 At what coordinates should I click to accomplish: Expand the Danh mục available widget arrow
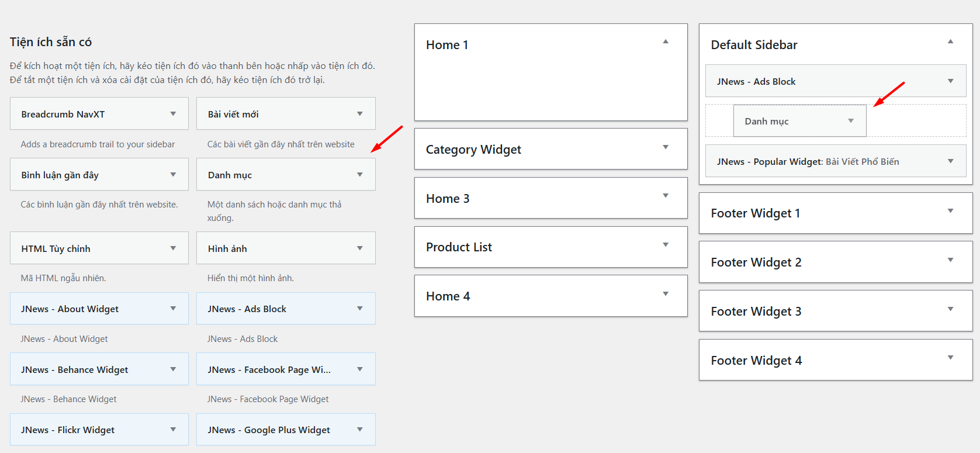[x=360, y=175]
